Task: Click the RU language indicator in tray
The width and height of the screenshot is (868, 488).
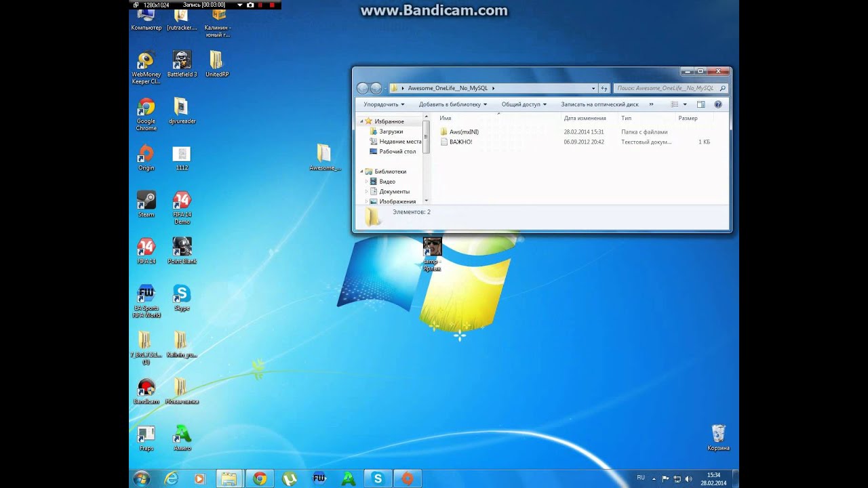Action: coord(641,478)
